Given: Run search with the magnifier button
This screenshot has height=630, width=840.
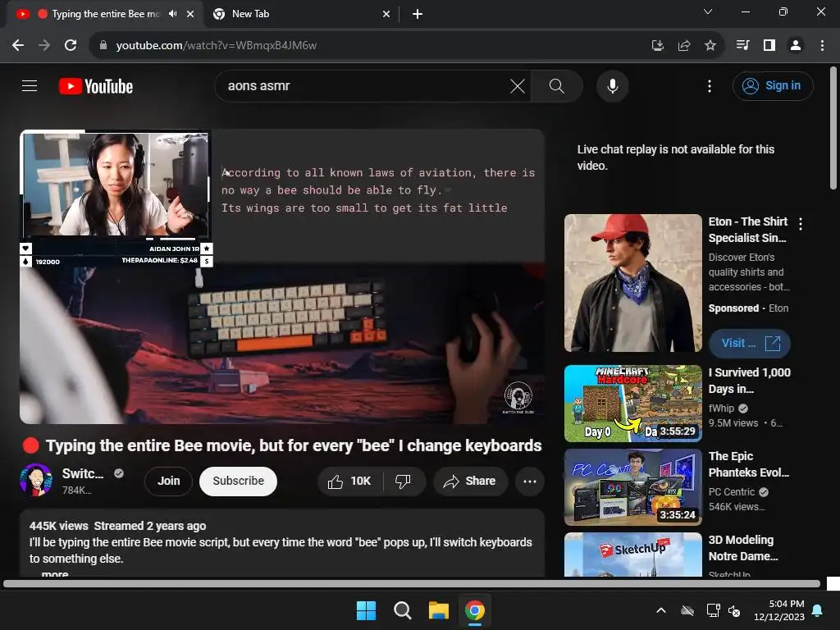Looking at the screenshot, I should click(x=557, y=85).
